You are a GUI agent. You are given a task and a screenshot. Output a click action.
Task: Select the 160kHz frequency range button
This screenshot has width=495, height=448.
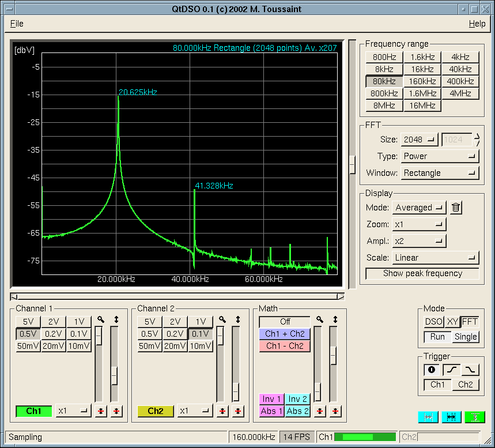(422, 81)
